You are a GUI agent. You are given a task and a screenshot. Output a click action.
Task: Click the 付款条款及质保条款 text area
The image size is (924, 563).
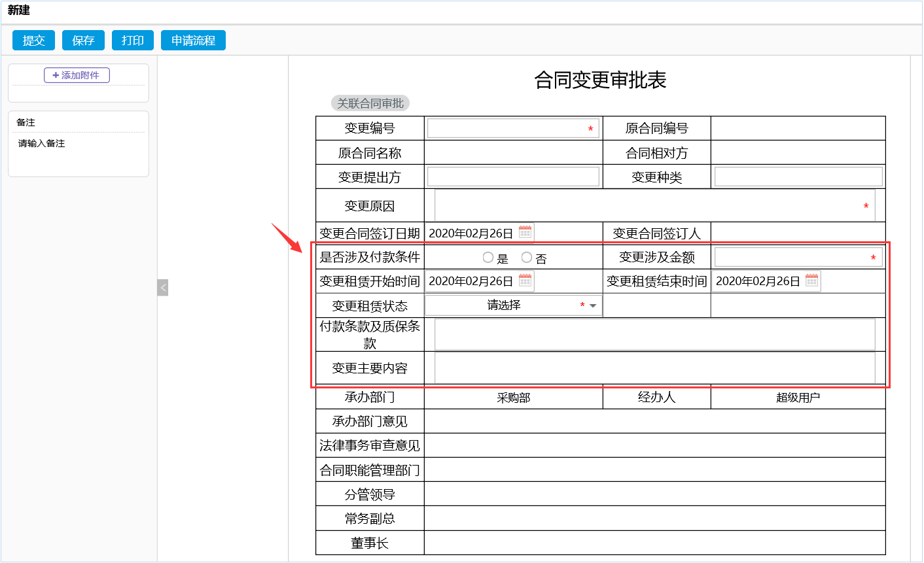click(x=654, y=335)
